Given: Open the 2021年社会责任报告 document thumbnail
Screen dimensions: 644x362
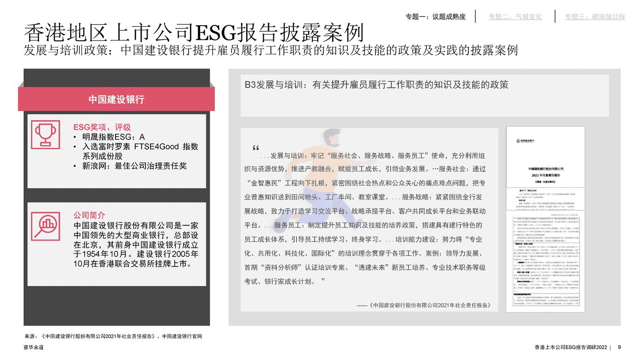Looking at the screenshot, I should (x=545, y=220).
